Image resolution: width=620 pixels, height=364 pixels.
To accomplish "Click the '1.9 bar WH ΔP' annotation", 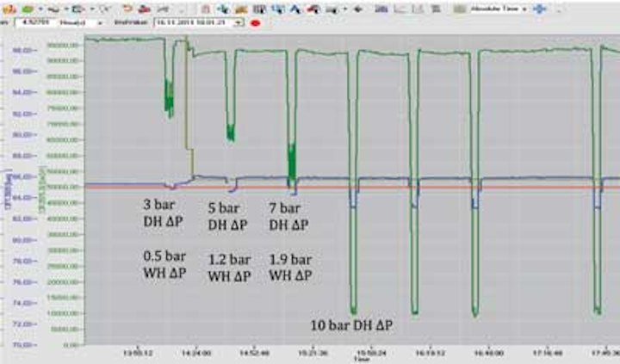I will click(291, 268).
